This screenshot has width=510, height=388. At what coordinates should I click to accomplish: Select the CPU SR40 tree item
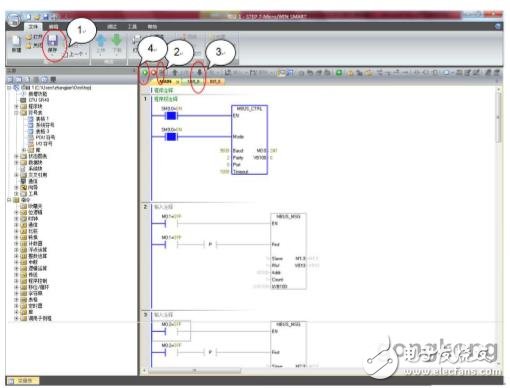[35, 100]
